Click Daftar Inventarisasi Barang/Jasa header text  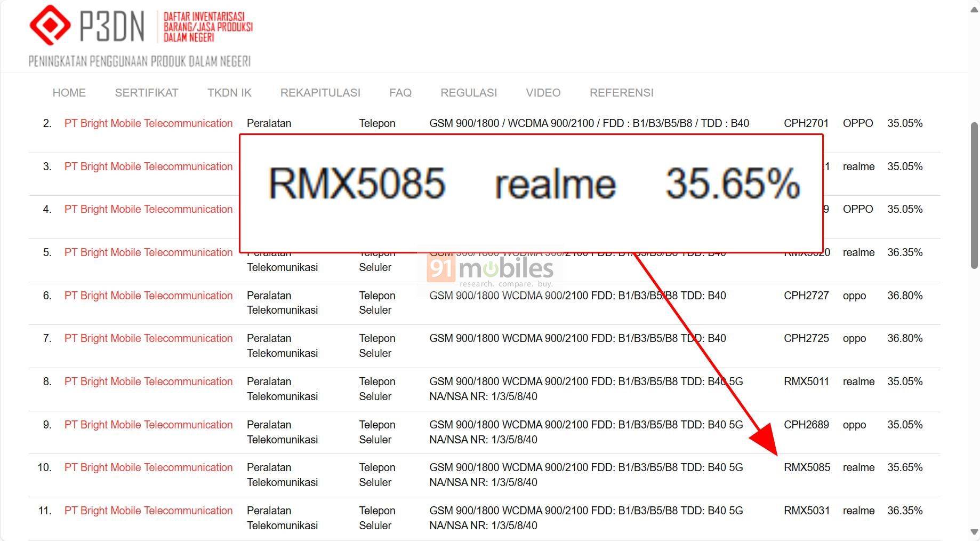coord(208,27)
